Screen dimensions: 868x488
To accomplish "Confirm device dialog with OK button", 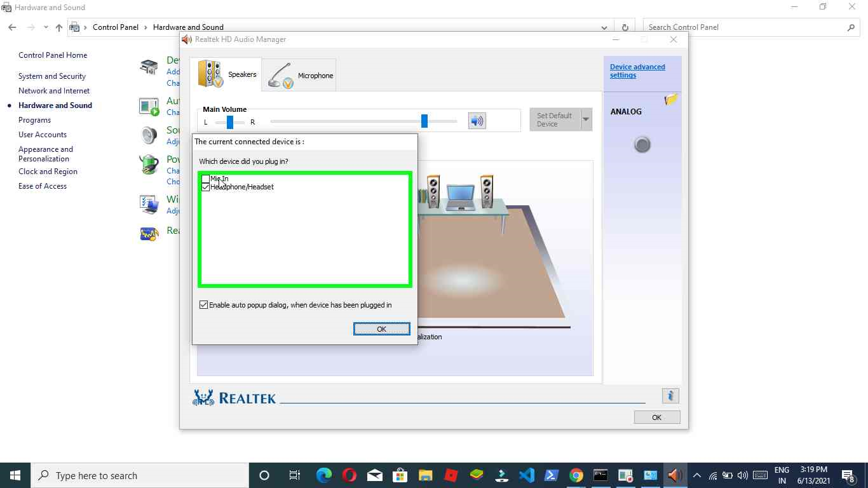I will [381, 329].
